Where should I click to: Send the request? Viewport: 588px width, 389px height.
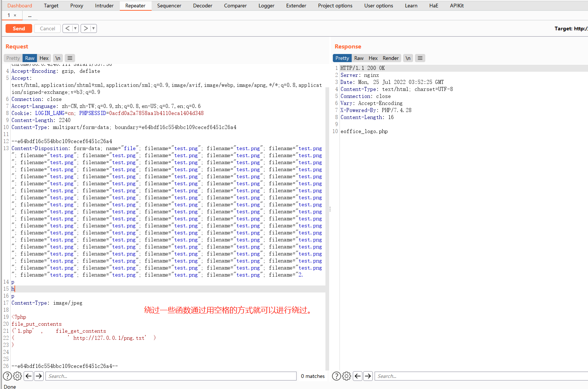click(19, 28)
